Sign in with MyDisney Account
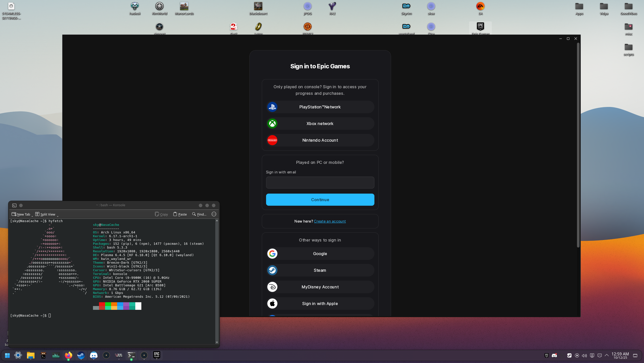The width and height of the screenshot is (644, 363). pos(320,287)
